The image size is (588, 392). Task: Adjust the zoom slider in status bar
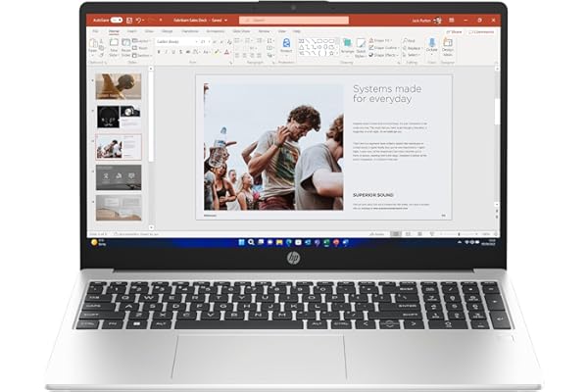click(459, 234)
